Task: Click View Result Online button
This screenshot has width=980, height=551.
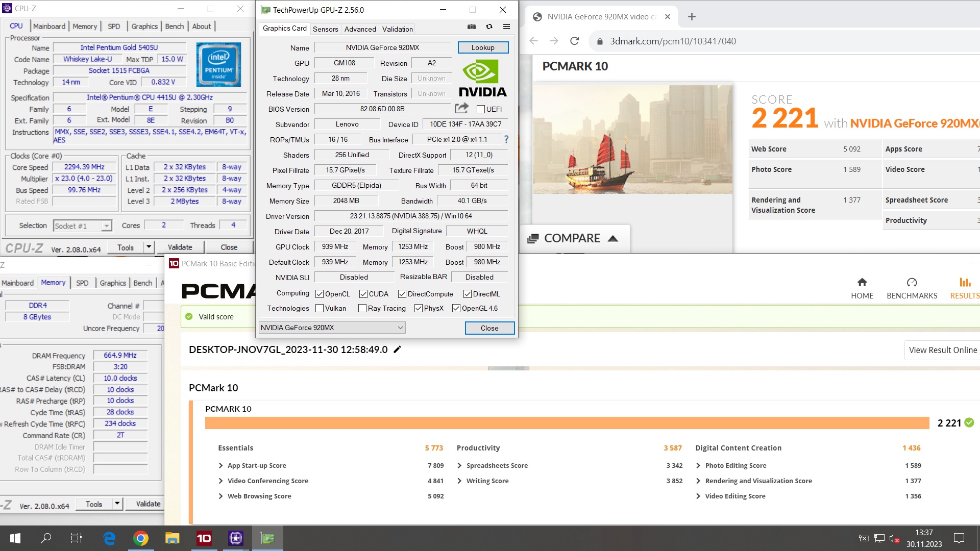Action: pyautogui.click(x=943, y=350)
